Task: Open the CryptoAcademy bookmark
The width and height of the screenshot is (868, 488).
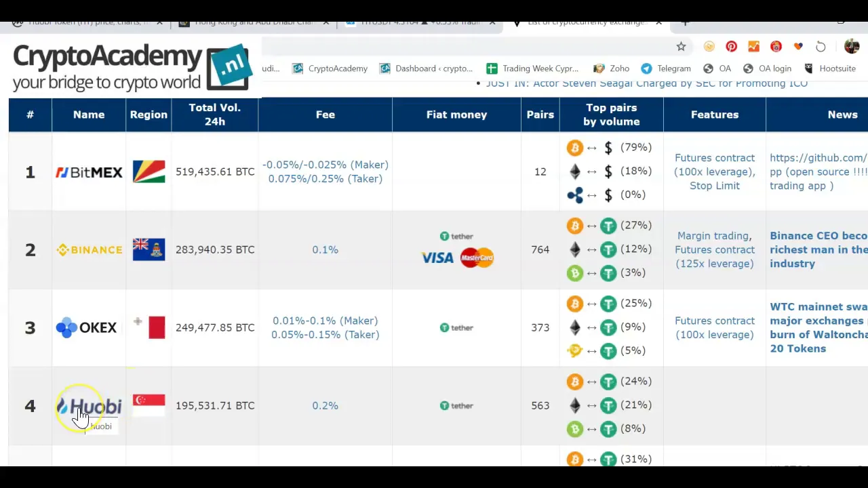Action: pos(330,68)
